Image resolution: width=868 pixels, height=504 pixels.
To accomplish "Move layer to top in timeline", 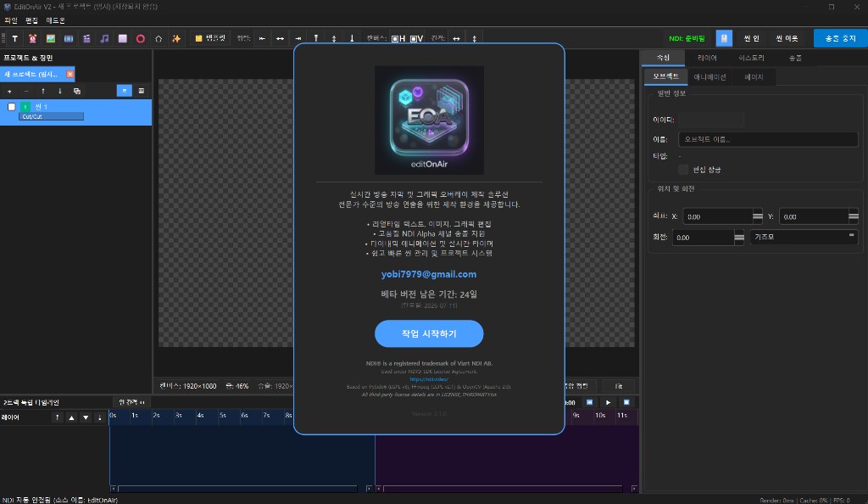I will coord(57,417).
